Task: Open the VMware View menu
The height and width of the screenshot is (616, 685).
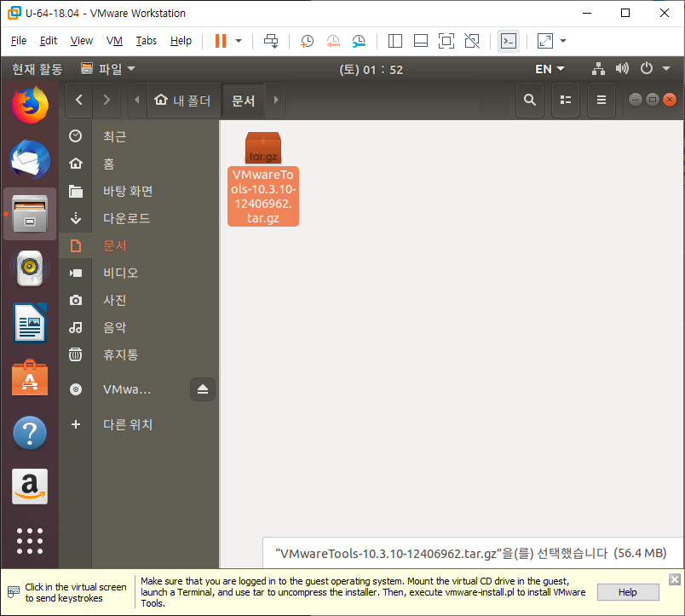Action: click(82, 41)
